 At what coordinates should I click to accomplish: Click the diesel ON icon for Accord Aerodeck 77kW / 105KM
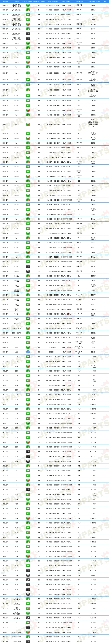coord(28,39)
